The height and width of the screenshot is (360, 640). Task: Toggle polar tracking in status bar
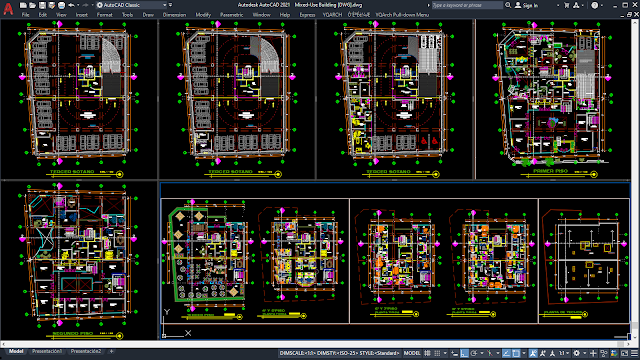click(x=473, y=353)
